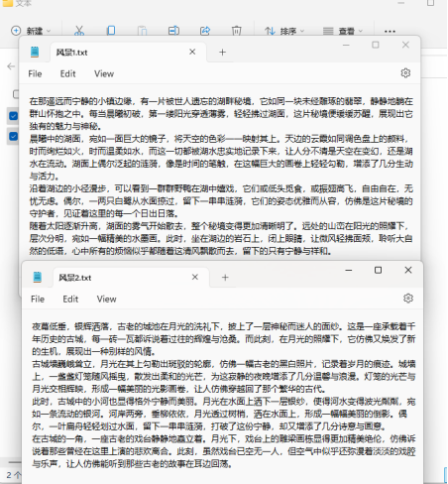Open Edit menu in 风景2.txt window

(70, 299)
